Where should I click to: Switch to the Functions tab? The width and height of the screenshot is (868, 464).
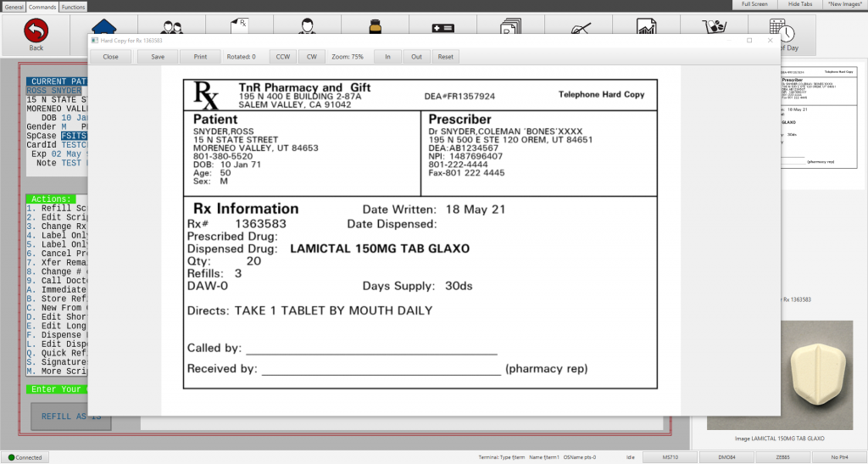(x=73, y=6)
